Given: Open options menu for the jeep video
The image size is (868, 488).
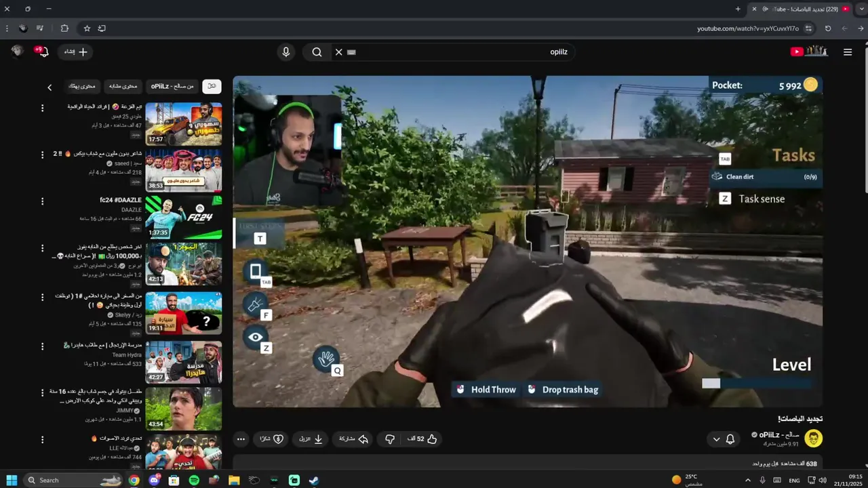Looking at the screenshot, I should 42,108.
